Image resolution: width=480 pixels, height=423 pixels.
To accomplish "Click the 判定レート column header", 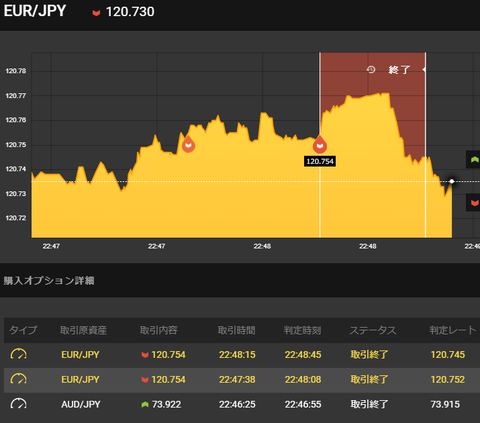I will [453, 330].
